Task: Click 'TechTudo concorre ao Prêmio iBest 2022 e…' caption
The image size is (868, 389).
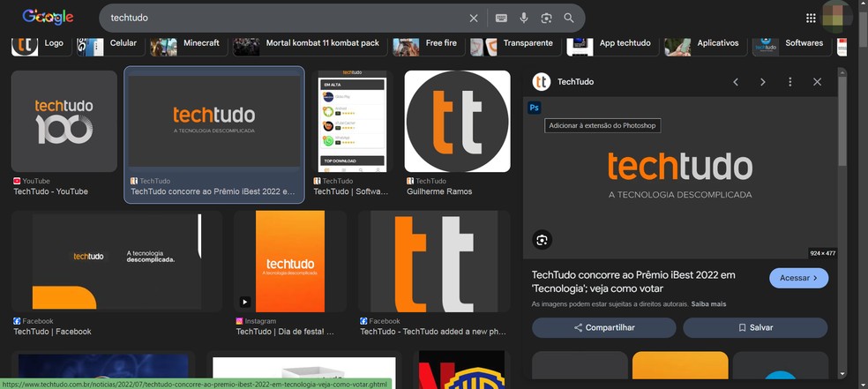Action: point(213,191)
